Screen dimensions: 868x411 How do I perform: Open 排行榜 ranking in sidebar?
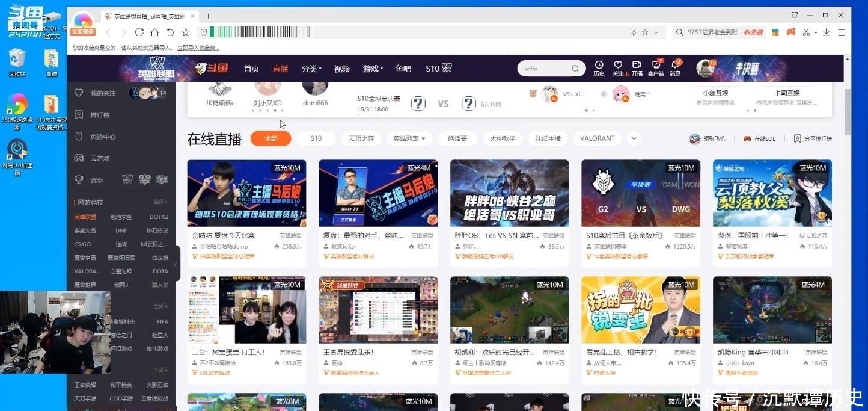coord(99,115)
